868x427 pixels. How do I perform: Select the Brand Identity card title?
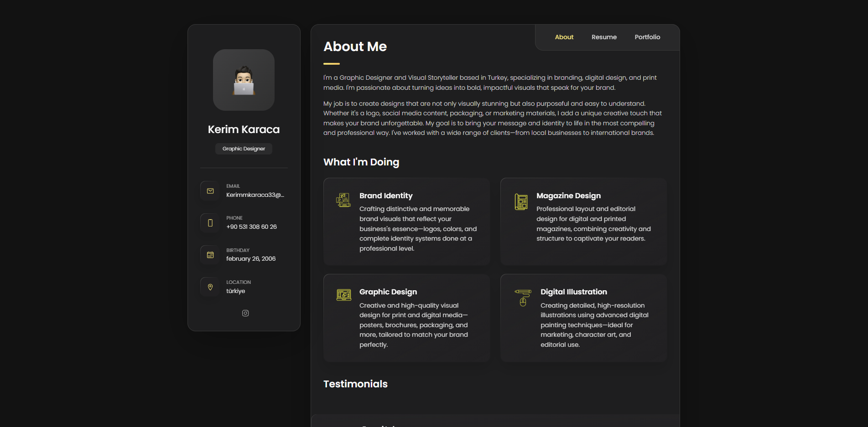386,196
